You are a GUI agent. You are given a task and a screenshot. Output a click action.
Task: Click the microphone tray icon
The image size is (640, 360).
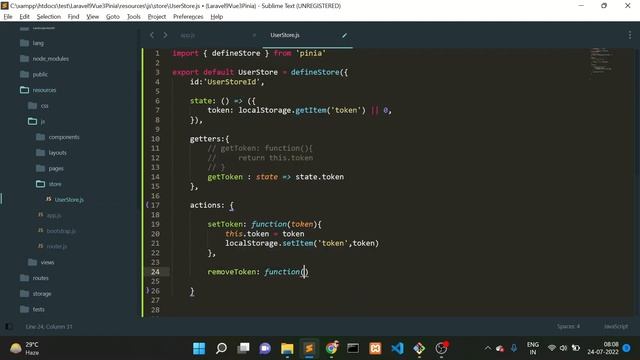coord(514,348)
